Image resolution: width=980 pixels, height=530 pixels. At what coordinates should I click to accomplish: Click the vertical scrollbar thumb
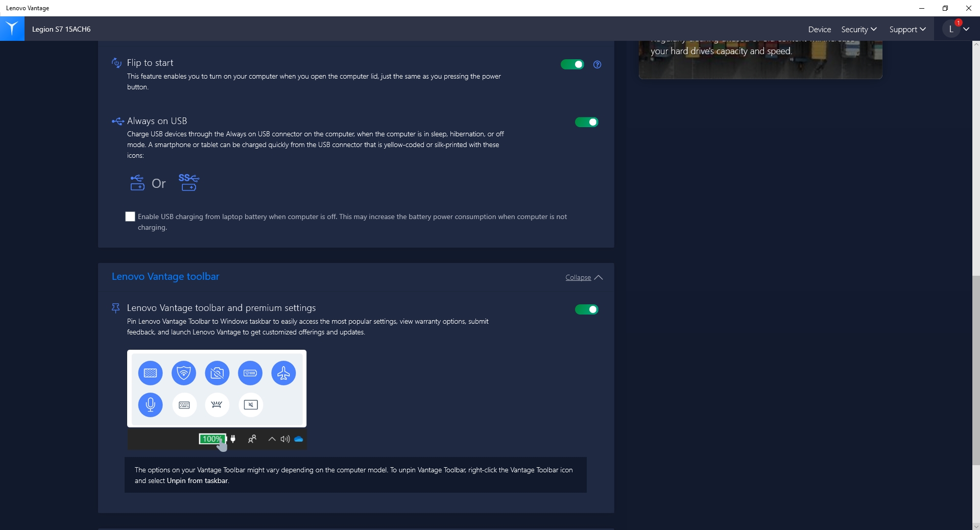[x=976, y=370]
